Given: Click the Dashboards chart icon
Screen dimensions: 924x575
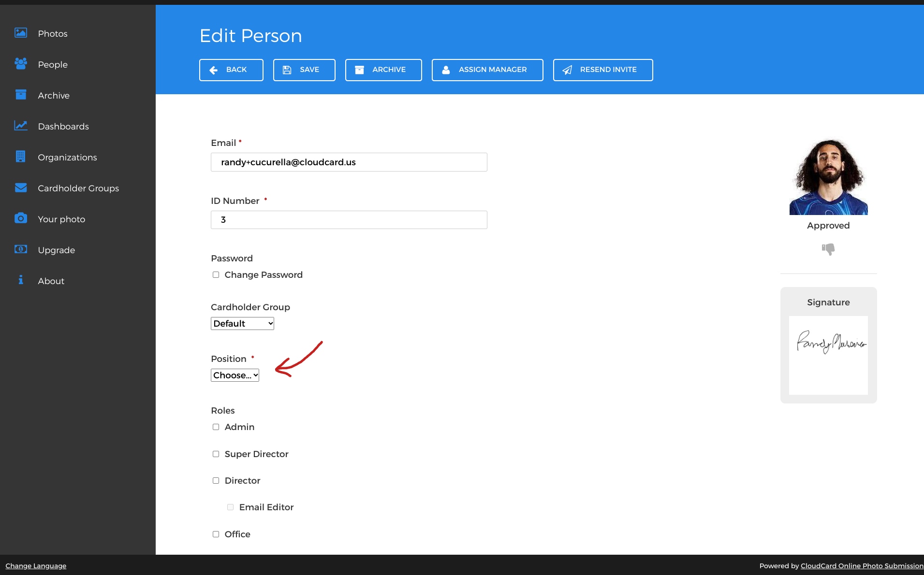Looking at the screenshot, I should tap(21, 126).
